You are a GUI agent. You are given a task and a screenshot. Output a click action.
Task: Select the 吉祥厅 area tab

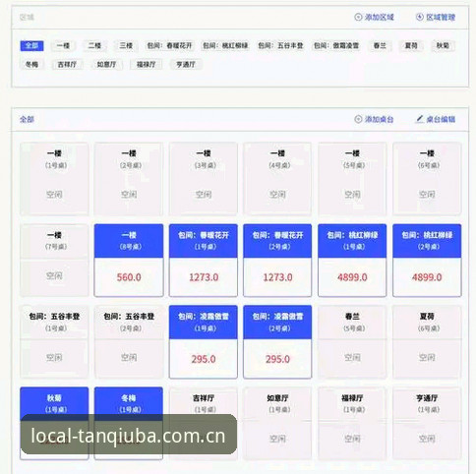[x=67, y=64]
